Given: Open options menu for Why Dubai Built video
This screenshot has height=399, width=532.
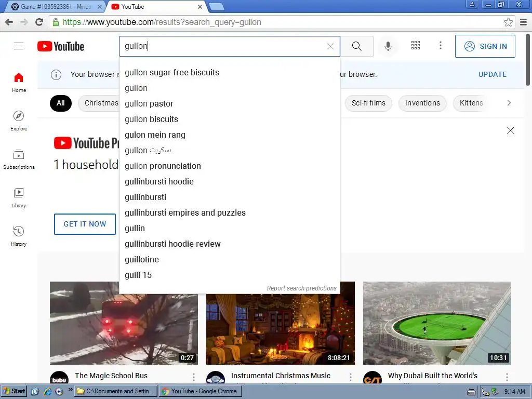Looking at the screenshot, I should [507, 377].
